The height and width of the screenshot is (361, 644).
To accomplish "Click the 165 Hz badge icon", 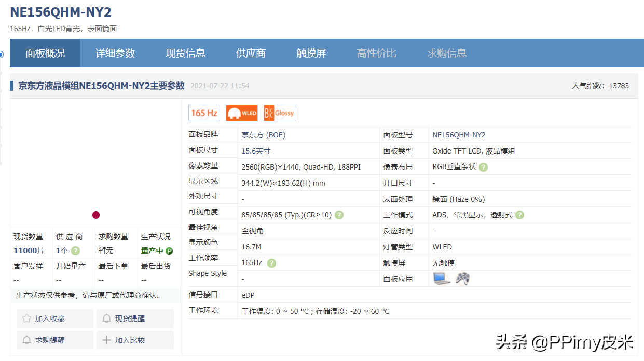I will coord(204,113).
